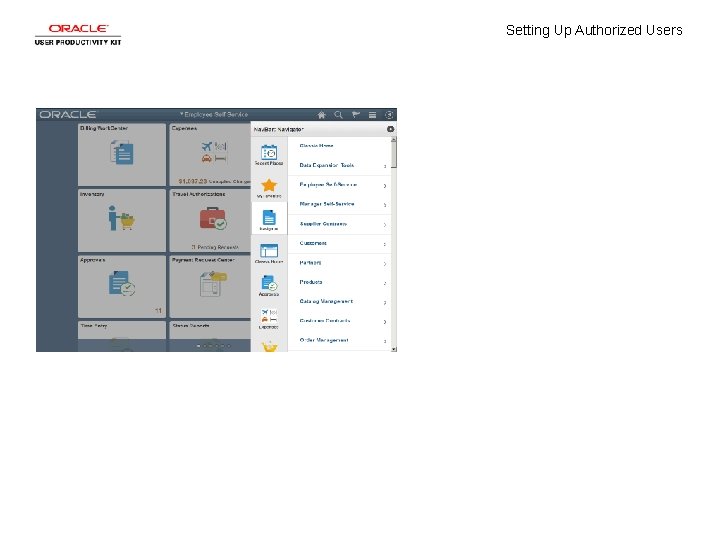Open the Expenses NavBar icon

point(269,318)
